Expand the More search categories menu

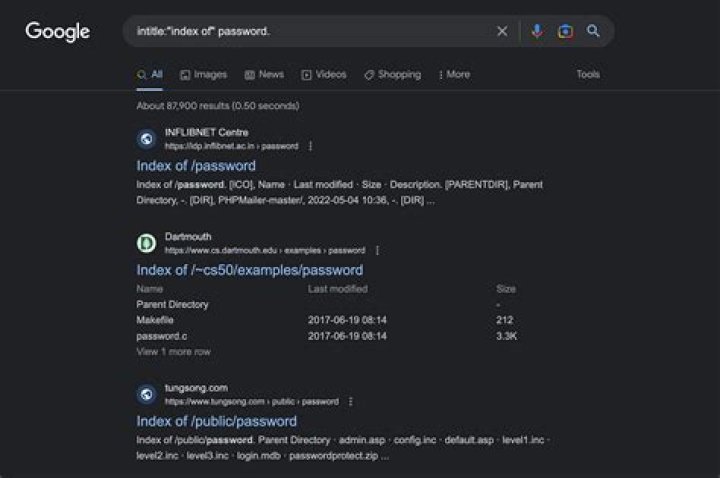(x=454, y=74)
